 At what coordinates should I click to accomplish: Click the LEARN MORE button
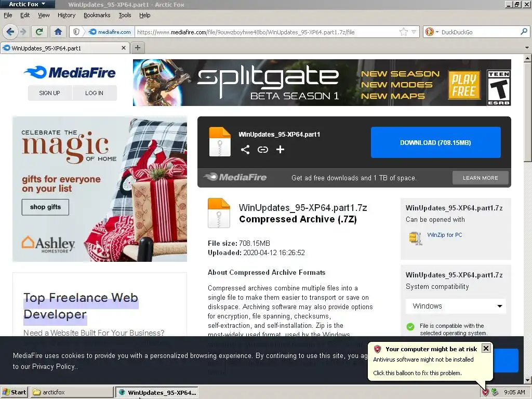481,178
